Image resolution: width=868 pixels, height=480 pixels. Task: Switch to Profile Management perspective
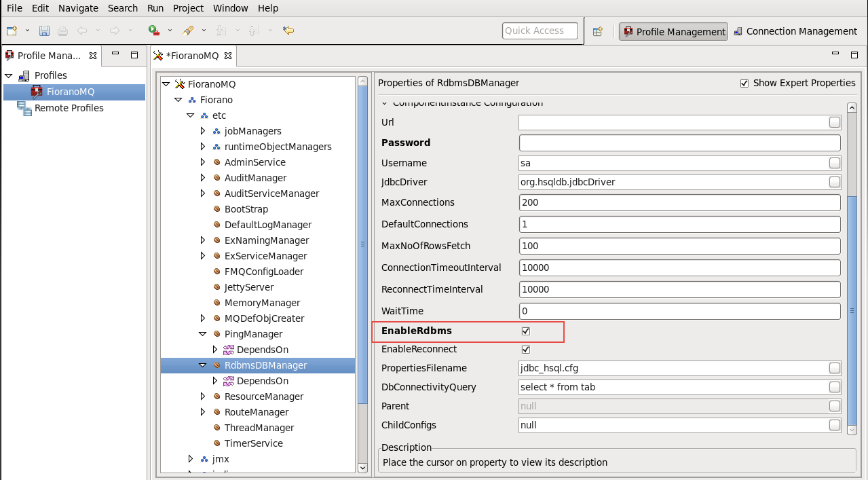pos(673,31)
